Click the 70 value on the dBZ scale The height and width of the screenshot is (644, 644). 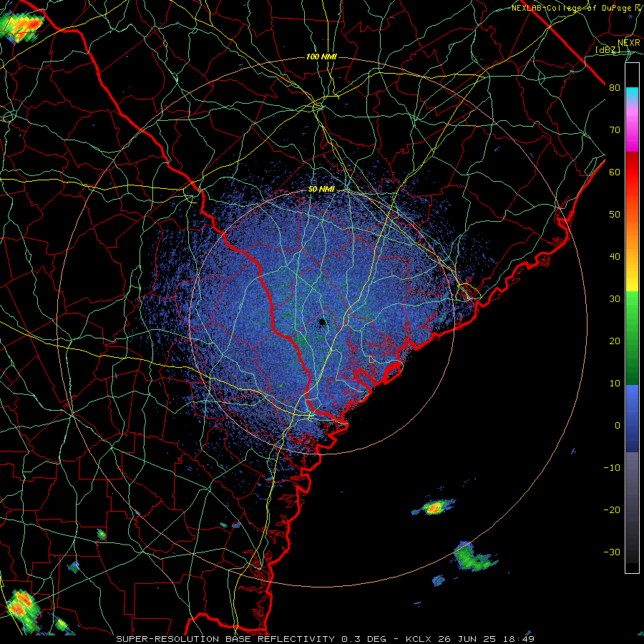click(x=615, y=130)
